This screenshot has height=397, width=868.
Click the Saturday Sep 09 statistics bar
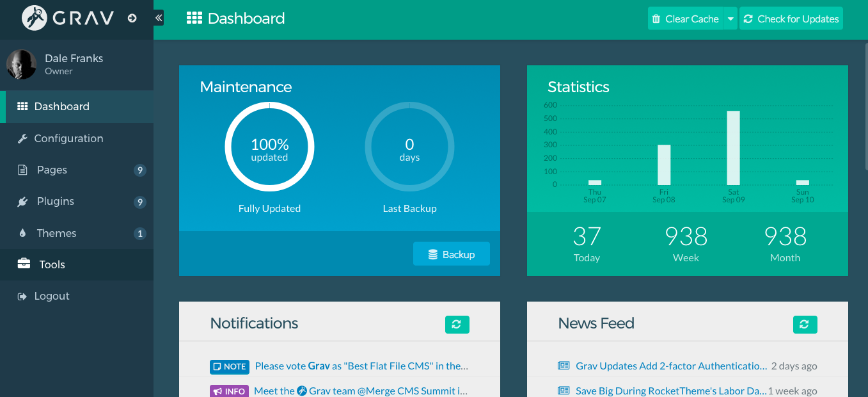734,148
